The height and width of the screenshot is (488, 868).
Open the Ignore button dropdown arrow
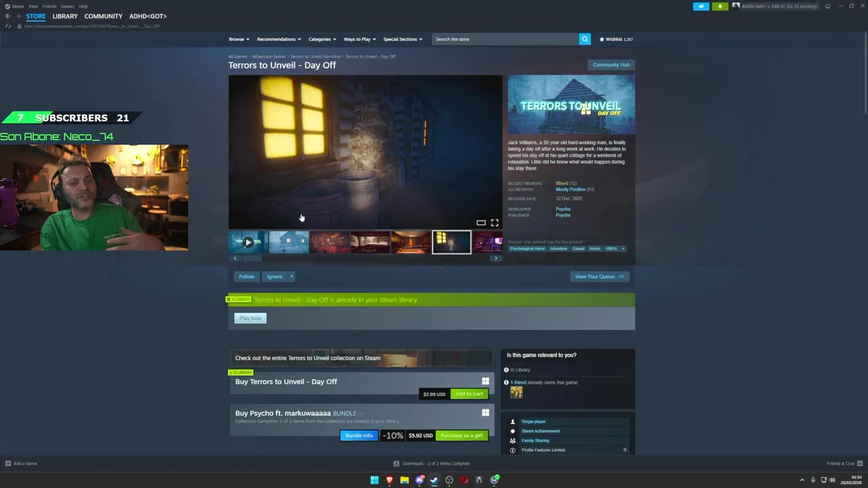(x=292, y=277)
